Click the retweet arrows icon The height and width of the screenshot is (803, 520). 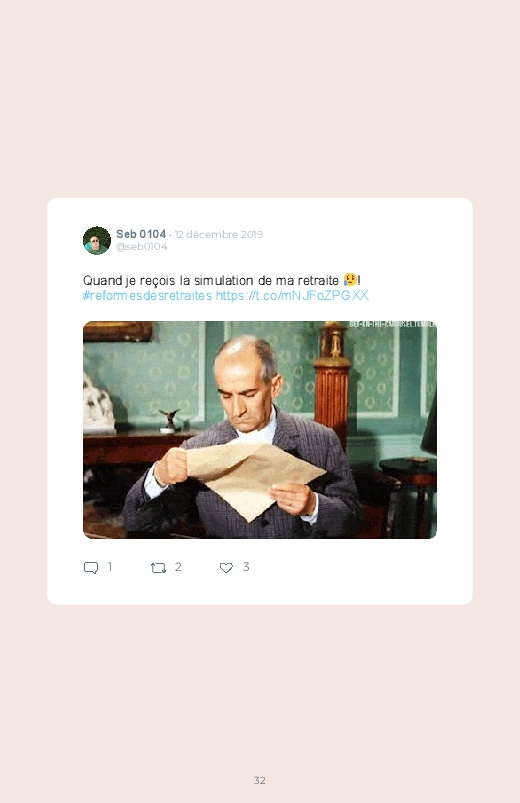(158, 567)
